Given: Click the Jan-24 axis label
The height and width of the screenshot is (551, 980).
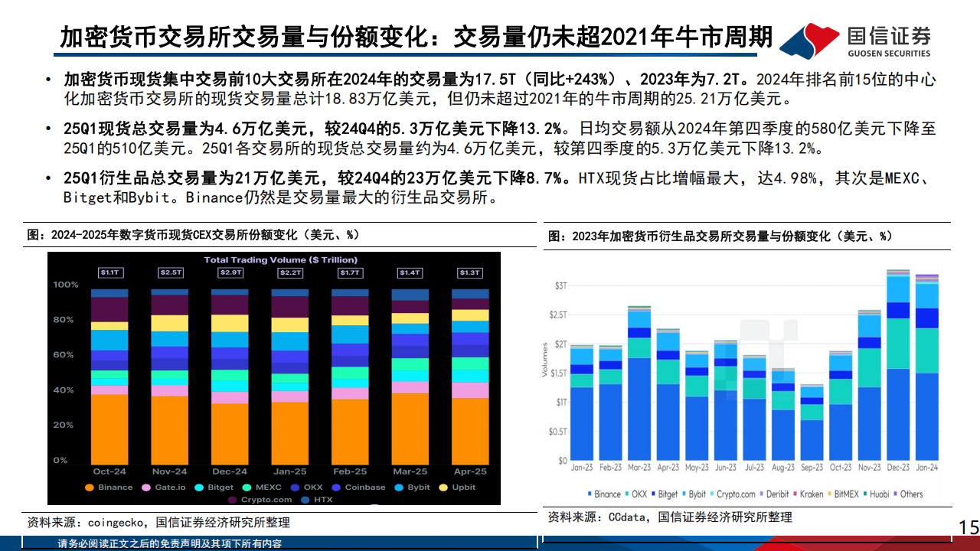Looking at the screenshot, I should click(926, 468).
